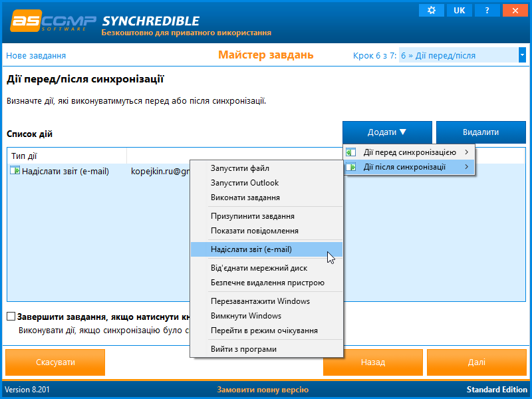
Task: Click the 'Standard Edition' status text
Action: tap(497, 390)
